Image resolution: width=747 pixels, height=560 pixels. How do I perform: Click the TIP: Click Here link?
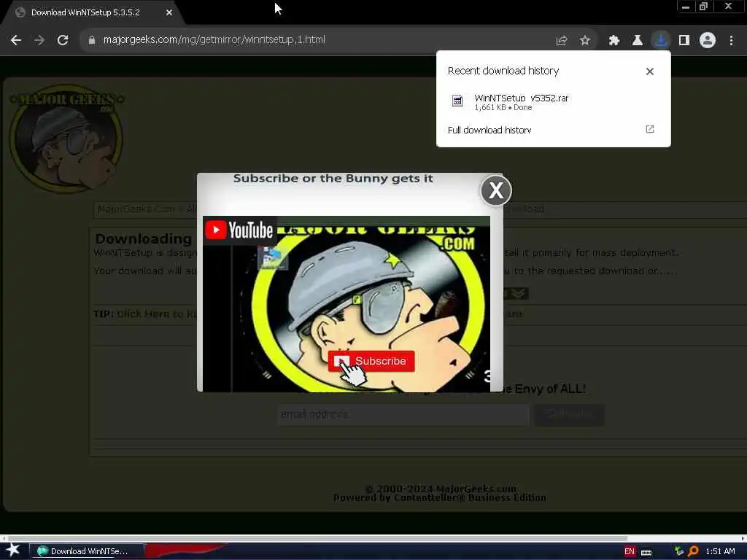point(145,314)
